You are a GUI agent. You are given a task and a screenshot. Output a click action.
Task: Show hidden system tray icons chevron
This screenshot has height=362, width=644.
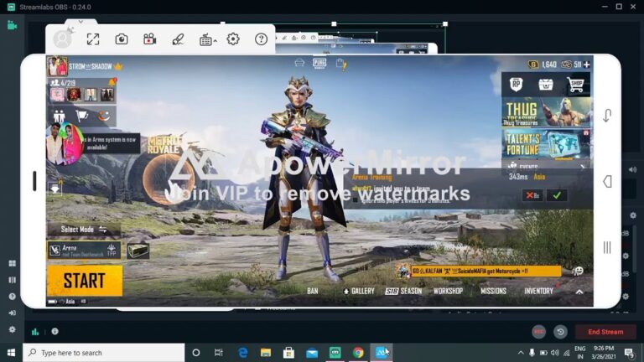click(x=521, y=353)
